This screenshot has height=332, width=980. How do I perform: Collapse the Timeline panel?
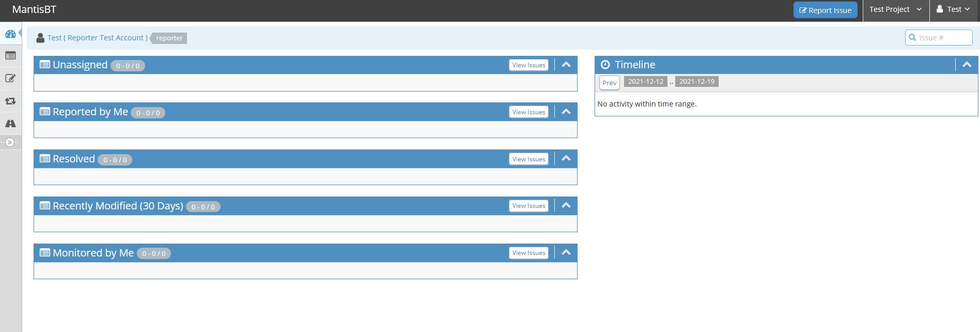tap(967, 65)
